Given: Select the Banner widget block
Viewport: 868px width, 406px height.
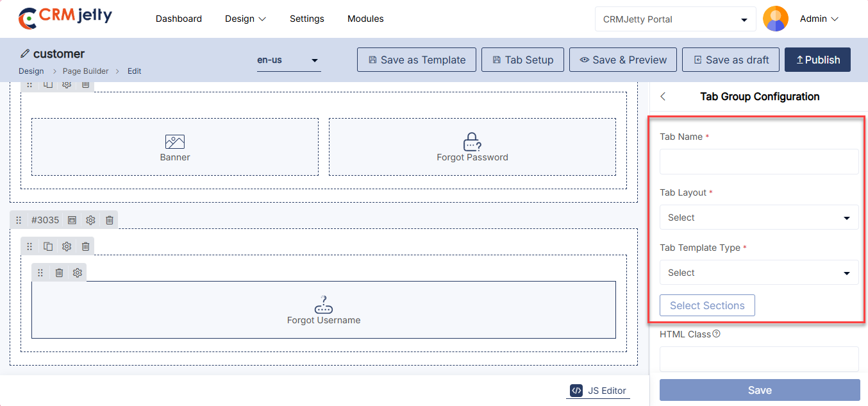Looking at the screenshot, I should 175,147.
